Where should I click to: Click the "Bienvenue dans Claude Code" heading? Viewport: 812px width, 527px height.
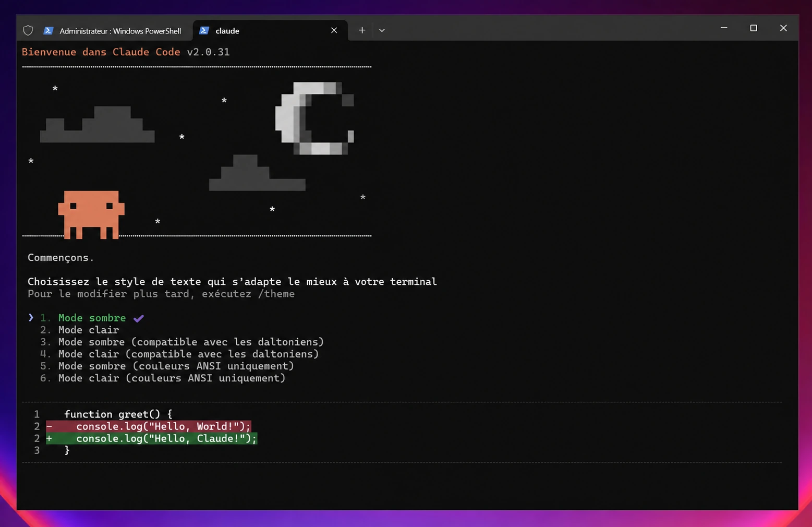(101, 52)
